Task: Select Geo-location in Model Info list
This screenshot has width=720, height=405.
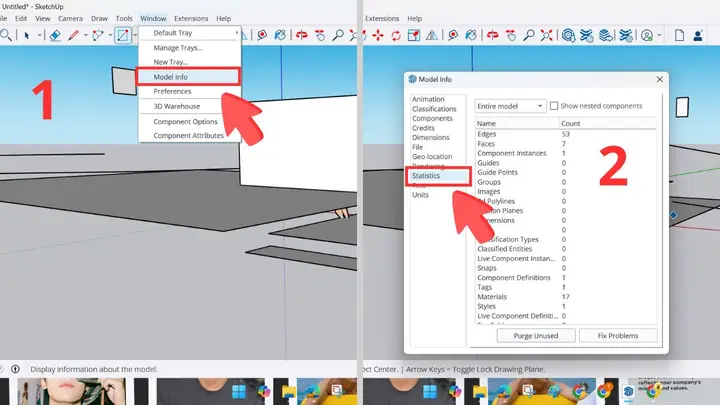Action: tap(432, 157)
